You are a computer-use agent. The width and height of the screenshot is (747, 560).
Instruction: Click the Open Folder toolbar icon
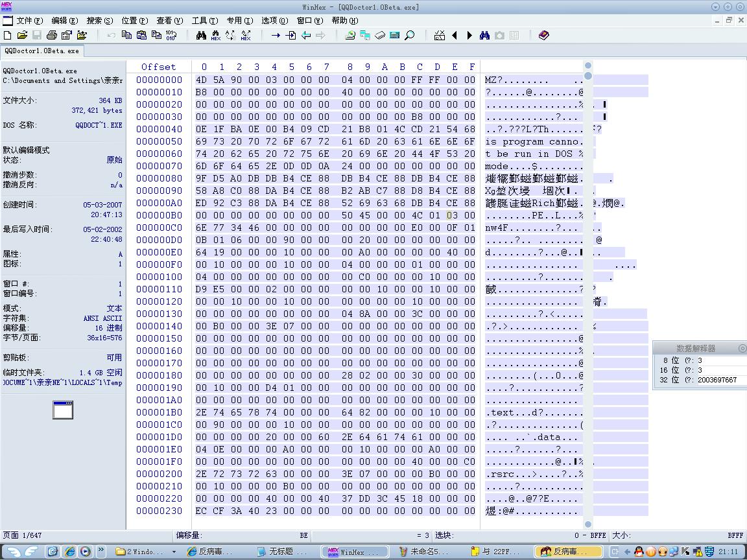tap(82, 35)
